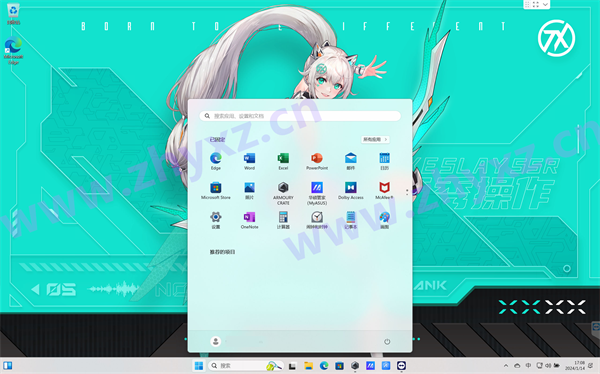Open the Settings gear app
This screenshot has height=374, width=600.
coord(215,220)
